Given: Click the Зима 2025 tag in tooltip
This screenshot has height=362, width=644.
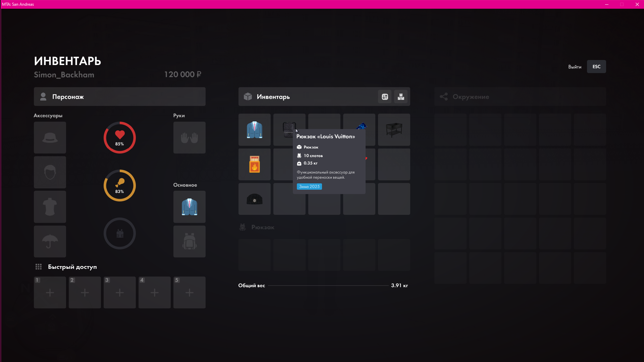Looking at the screenshot, I should click(309, 187).
